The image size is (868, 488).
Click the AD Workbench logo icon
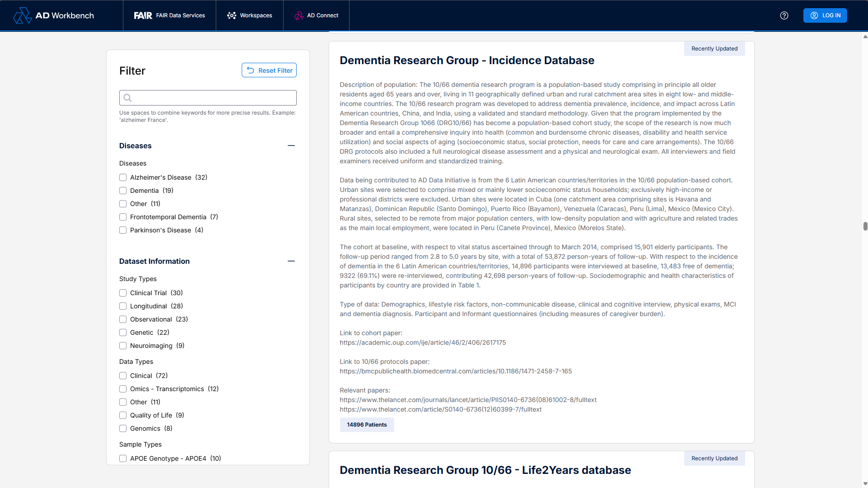point(22,15)
